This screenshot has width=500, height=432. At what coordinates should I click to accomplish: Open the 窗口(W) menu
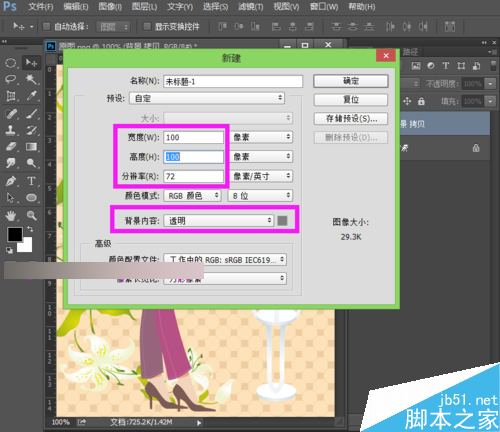pos(324,6)
